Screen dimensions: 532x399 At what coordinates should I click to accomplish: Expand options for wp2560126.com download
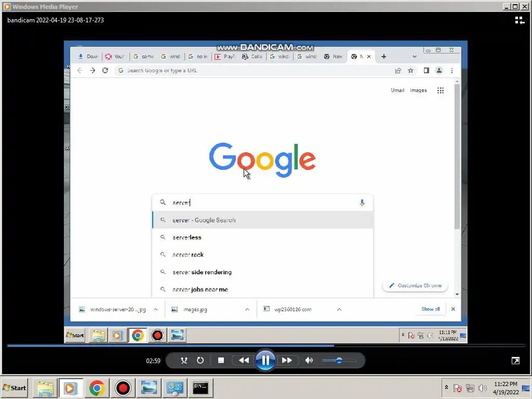click(x=339, y=310)
